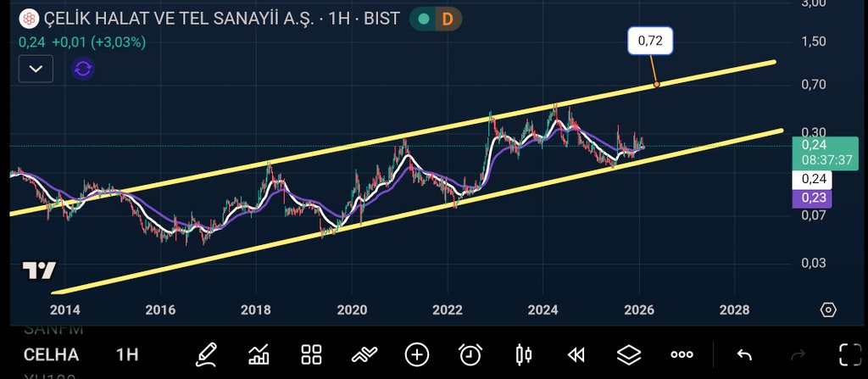The image size is (868, 379).
Task: Redo the last action
Action: (798, 354)
